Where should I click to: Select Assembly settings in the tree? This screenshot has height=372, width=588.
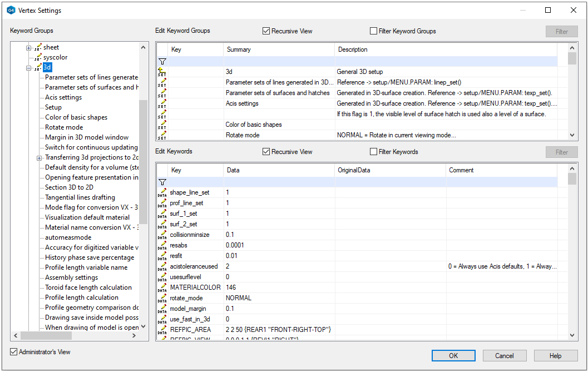pos(71,277)
